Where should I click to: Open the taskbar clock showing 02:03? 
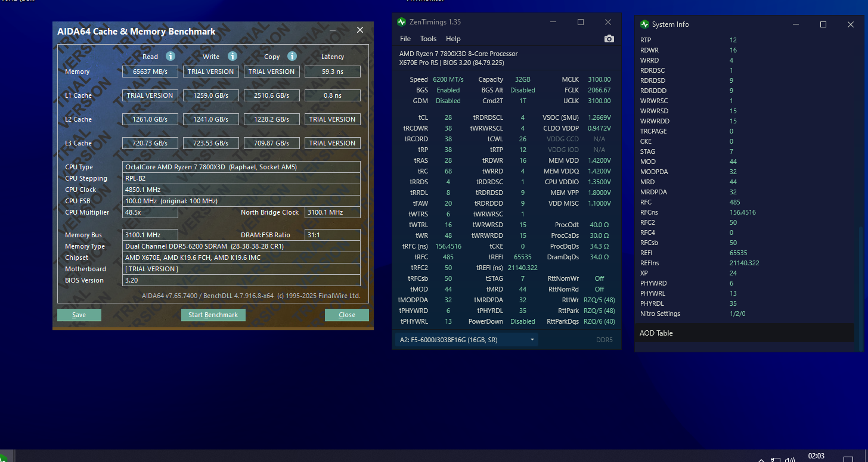pos(816,456)
